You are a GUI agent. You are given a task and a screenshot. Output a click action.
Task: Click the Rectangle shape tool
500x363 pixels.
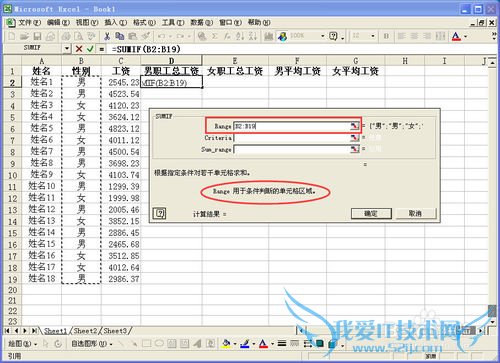(146, 343)
